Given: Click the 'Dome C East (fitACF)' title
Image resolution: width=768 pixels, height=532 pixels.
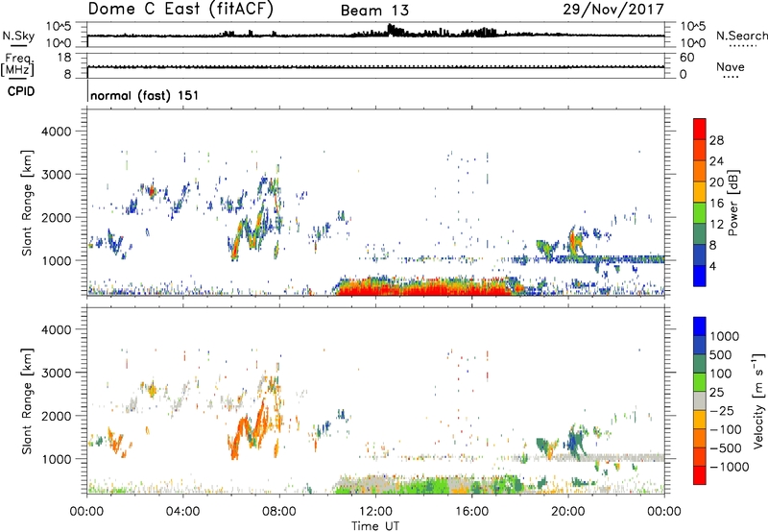Looking at the screenshot, I should tap(180, 10).
